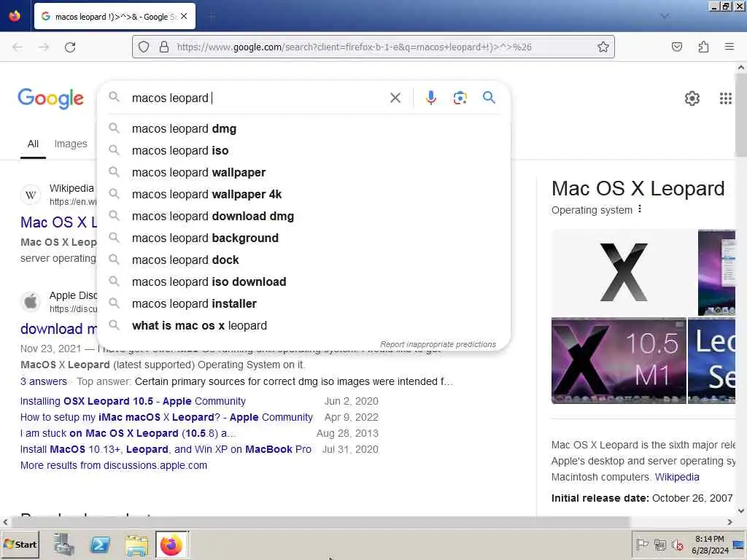Click the vertical scrollbar down arrow
This screenshot has width=747, height=560.
click(741, 510)
